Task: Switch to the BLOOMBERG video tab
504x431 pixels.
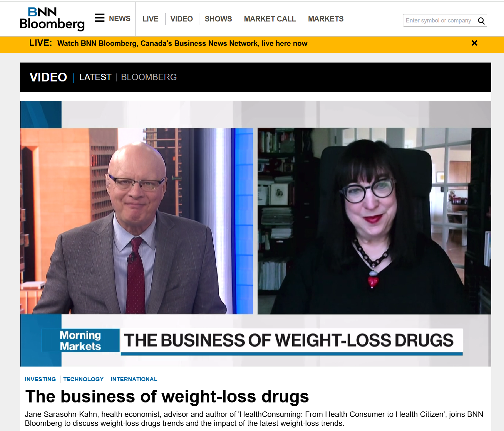Action: point(149,77)
